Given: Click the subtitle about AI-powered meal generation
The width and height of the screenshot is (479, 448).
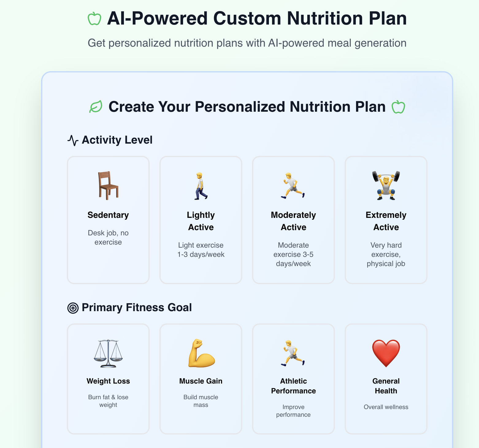Looking at the screenshot, I should click(247, 43).
